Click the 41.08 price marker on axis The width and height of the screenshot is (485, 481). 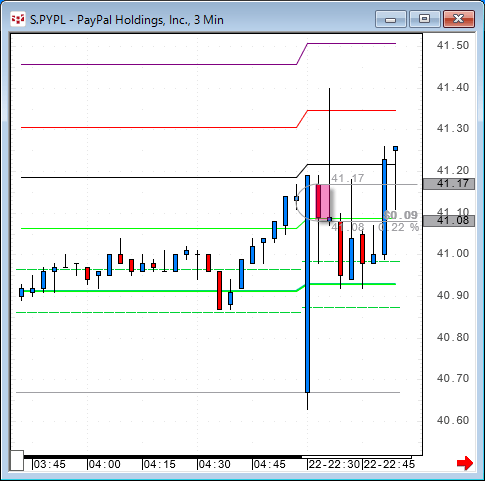click(x=449, y=221)
